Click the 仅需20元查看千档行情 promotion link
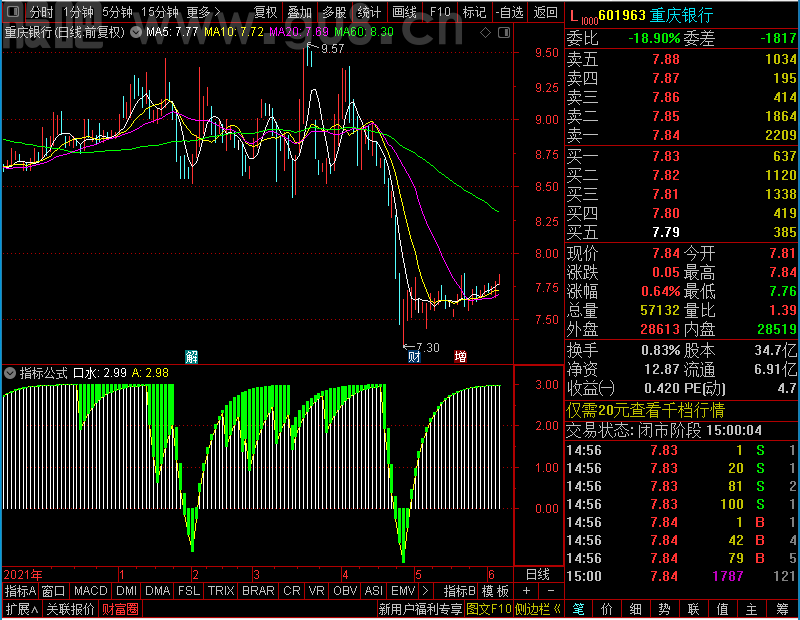Image resolution: width=800 pixels, height=620 pixels. (645, 410)
